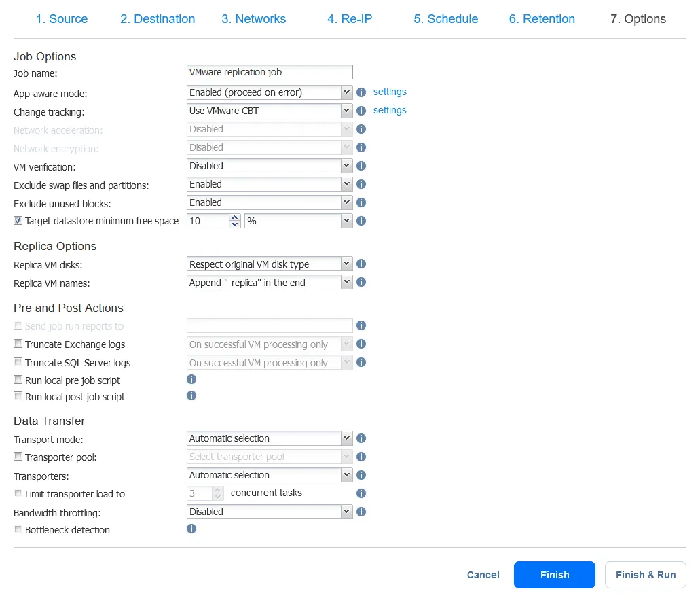Open App-aware mode settings link
The image size is (700, 602).
point(390,92)
